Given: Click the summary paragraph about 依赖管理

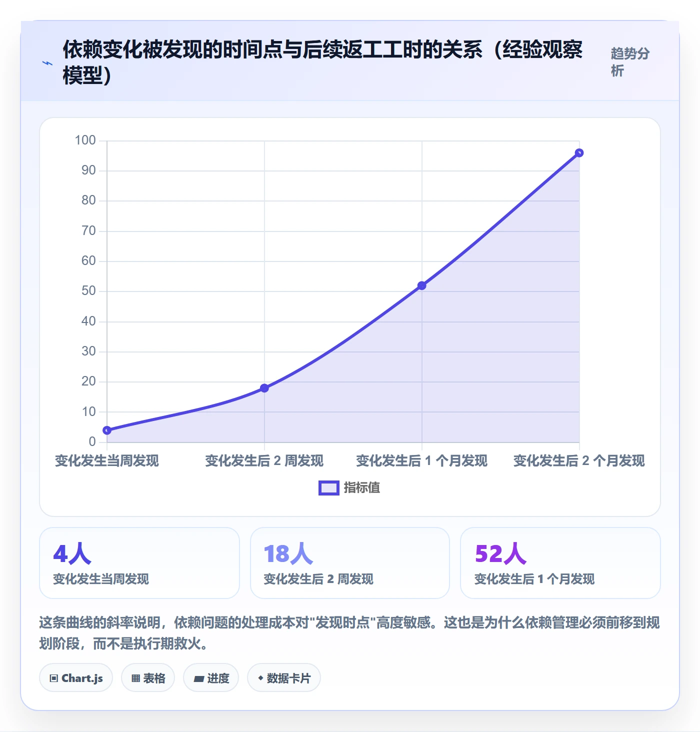Looking at the screenshot, I should click(349, 632).
